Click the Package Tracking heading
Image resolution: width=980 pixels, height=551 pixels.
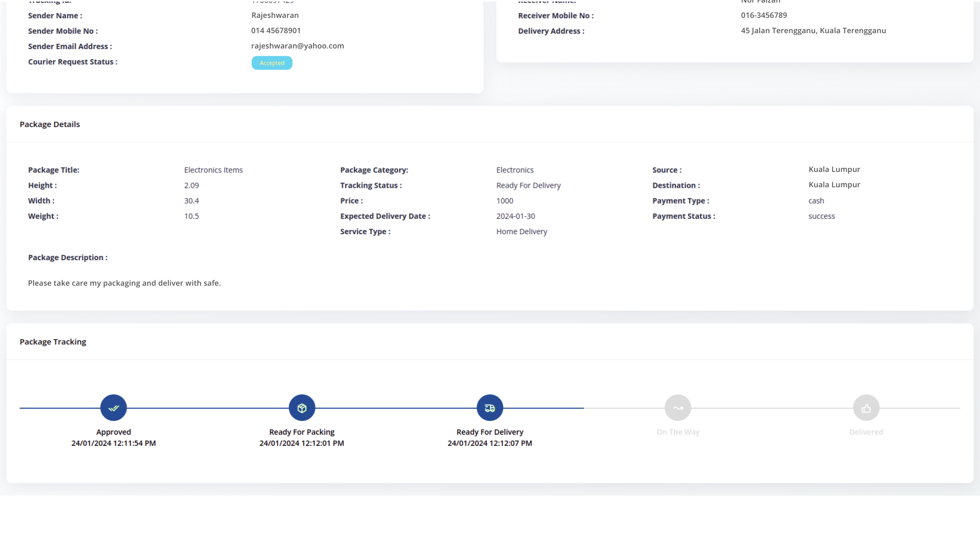[x=53, y=342]
